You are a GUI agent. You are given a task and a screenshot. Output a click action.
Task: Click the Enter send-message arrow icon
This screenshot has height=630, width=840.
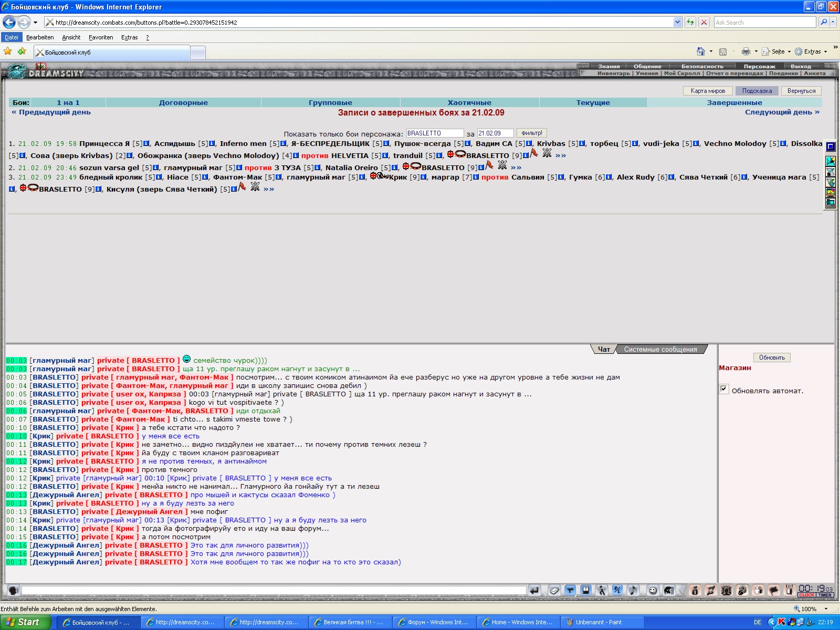coord(534,590)
